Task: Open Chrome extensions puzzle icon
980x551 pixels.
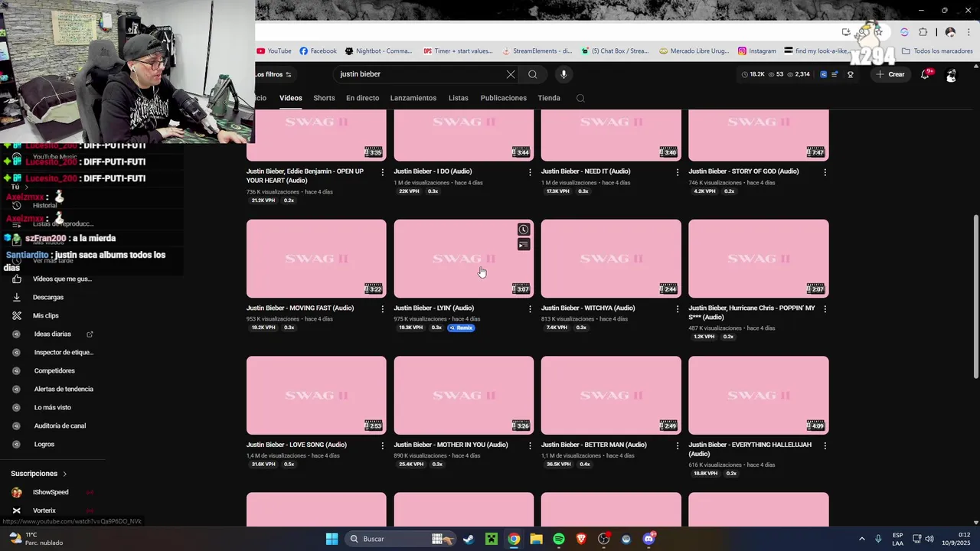Action: 923,32
